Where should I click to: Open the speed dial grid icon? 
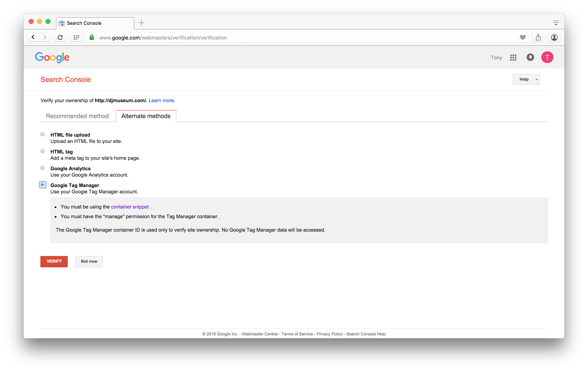point(76,37)
